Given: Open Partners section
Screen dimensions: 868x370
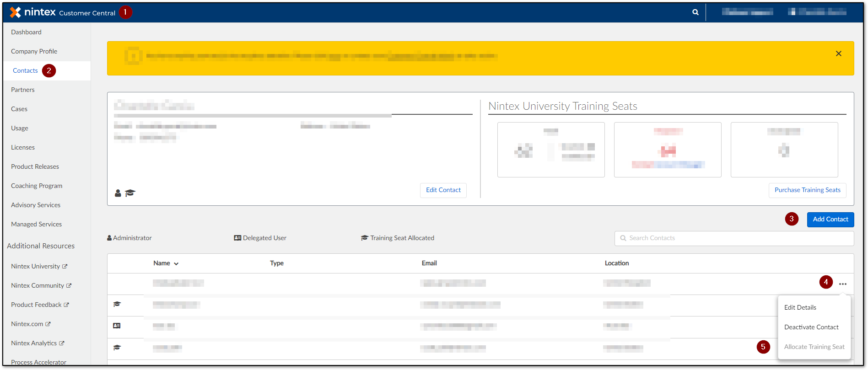Looking at the screenshot, I should (x=23, y=90).
